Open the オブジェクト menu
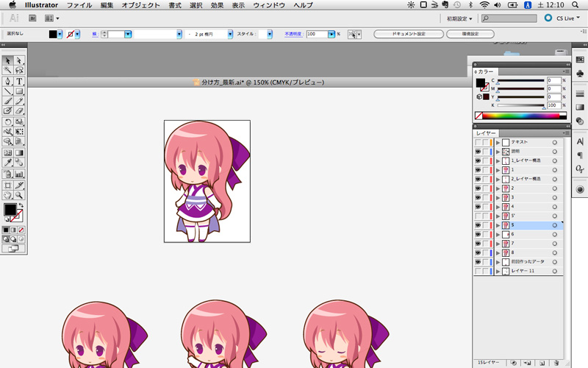Screen dimensions: 588x368 point(140,5)
